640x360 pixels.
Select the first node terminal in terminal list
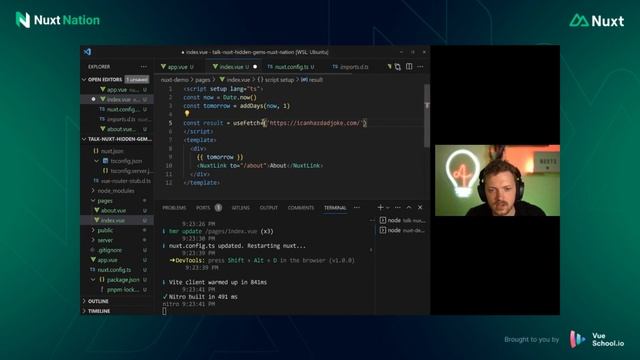pyautogui.click(x=402, y=220)
